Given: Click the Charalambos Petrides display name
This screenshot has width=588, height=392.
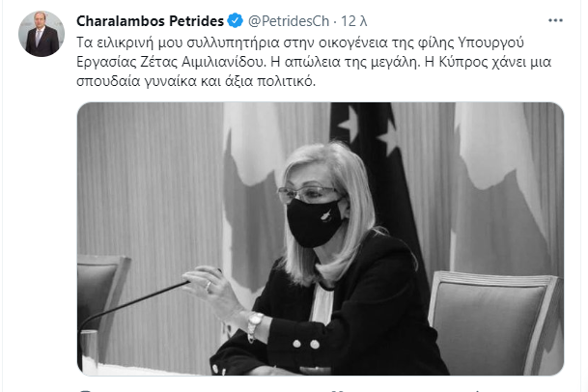Looking at the screenshot, I should point(150,21).
